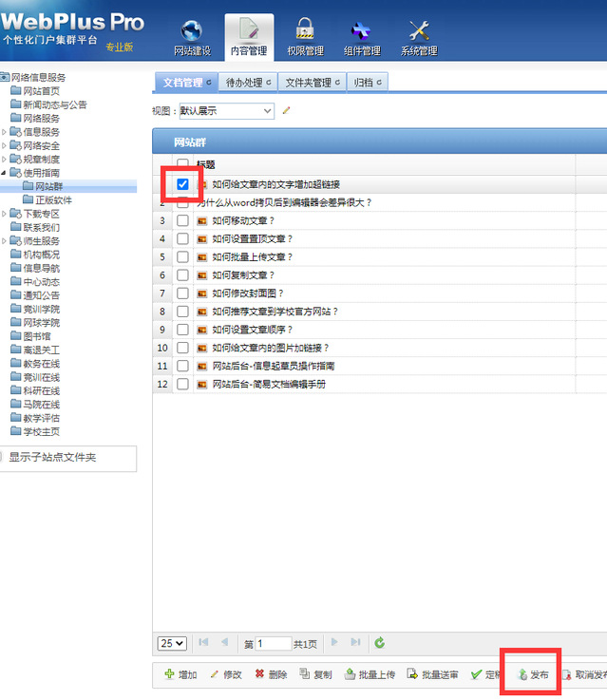Click the 增加 add button
Viewport: 607px width, 700px height.
tap(180, 674)
